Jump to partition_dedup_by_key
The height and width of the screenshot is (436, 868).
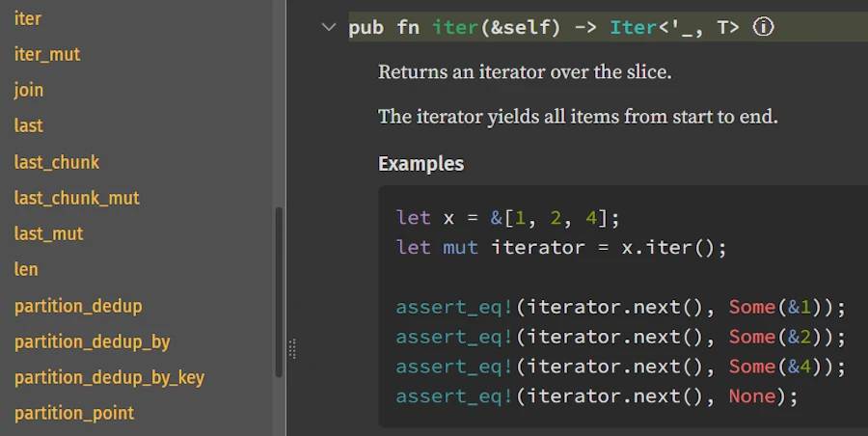109,377
